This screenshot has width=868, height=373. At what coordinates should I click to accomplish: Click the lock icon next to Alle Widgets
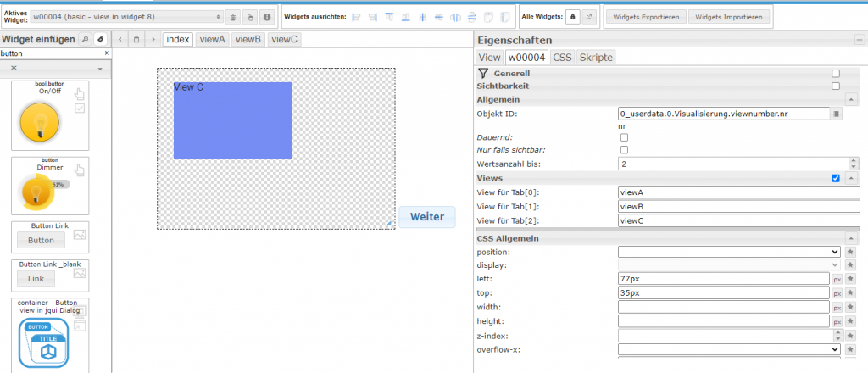tap(572, 17)
